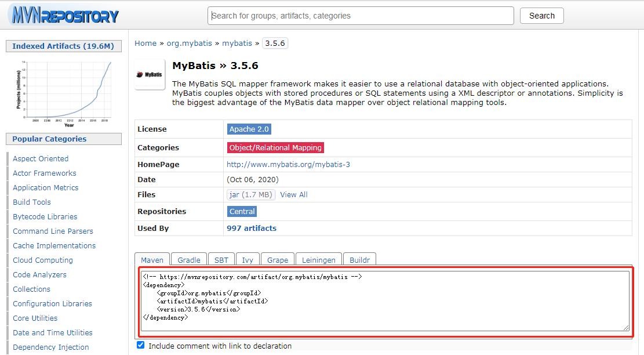Open Collections category
The image size is (644, 355).
[x=31, y=289]
